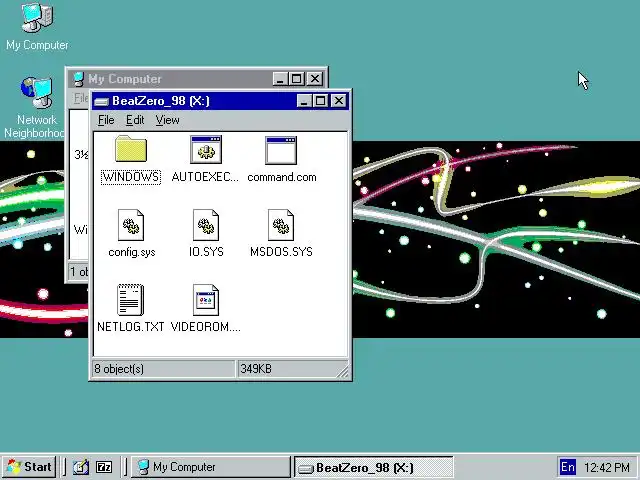The height and width of the screenshot is (480, 640).
Task: Click the WINDOWS folder label
Action: (x=131, y=177)
